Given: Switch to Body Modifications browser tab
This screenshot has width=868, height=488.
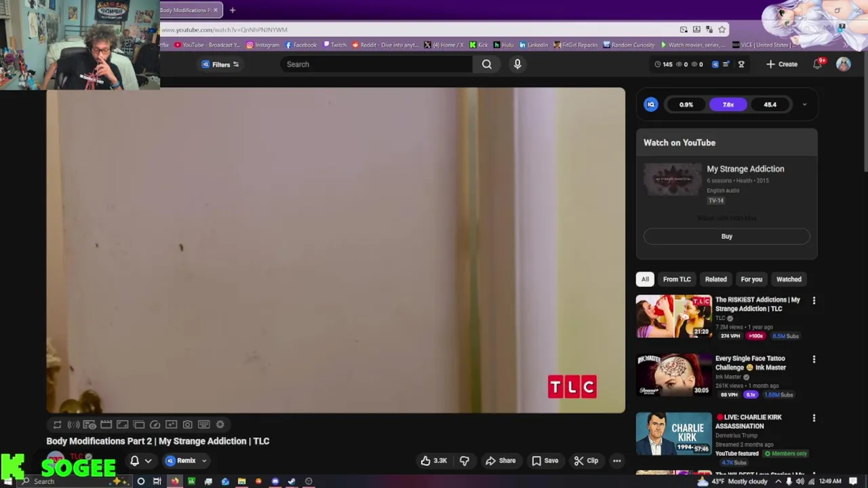Looking at the screenshot, I should click(x=191, y=10).
